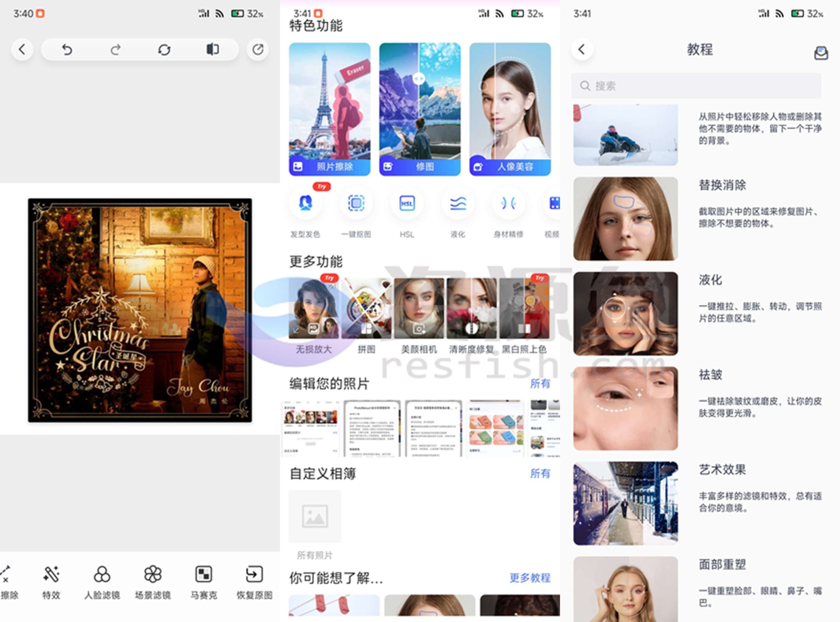Screen dimensions: 840x622
Task: Tap the back arrow in the photo editor
Action: (22, 49)
